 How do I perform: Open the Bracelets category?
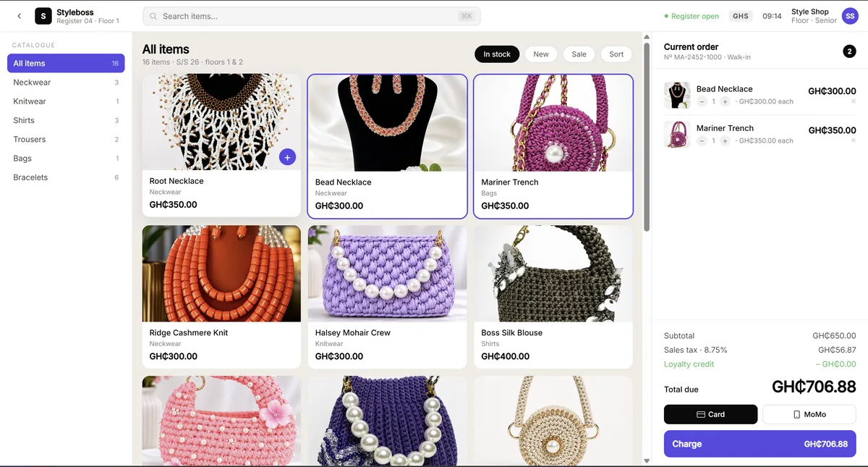[66, 177]
